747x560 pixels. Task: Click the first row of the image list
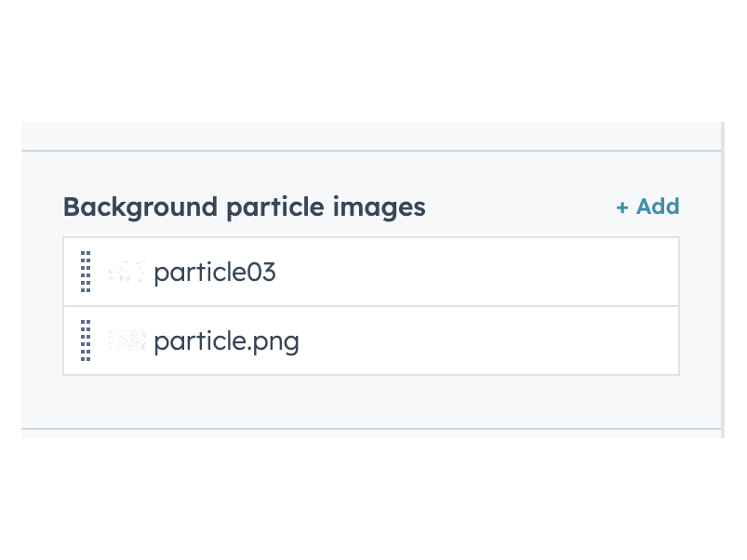371,271
